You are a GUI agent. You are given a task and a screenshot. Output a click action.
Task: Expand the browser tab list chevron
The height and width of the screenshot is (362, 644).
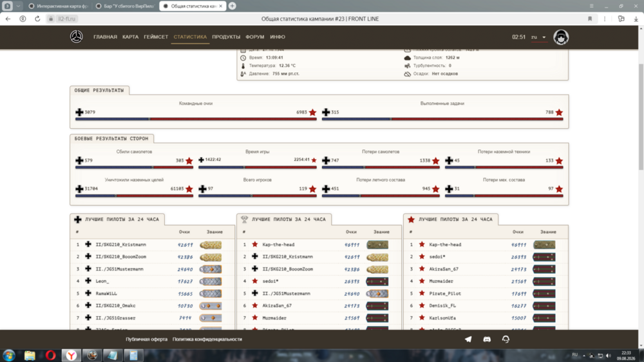pyautogui.click(x=18, y=6)
